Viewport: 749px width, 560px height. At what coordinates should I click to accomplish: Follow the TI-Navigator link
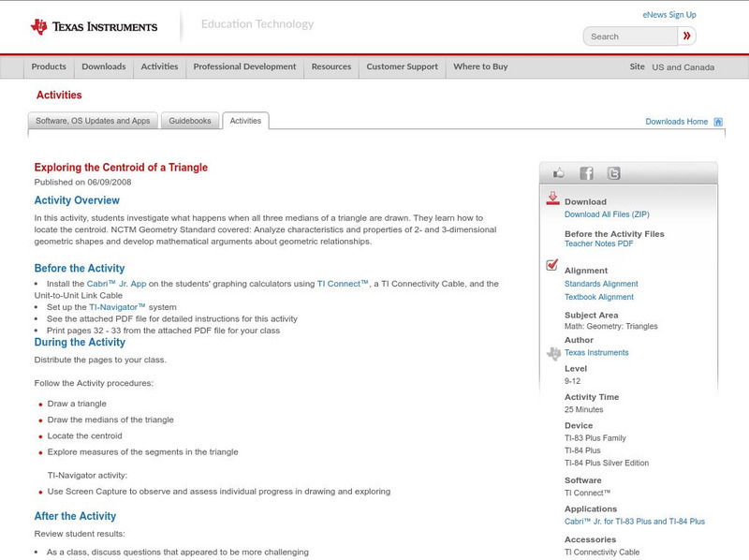tap(117, 307)
